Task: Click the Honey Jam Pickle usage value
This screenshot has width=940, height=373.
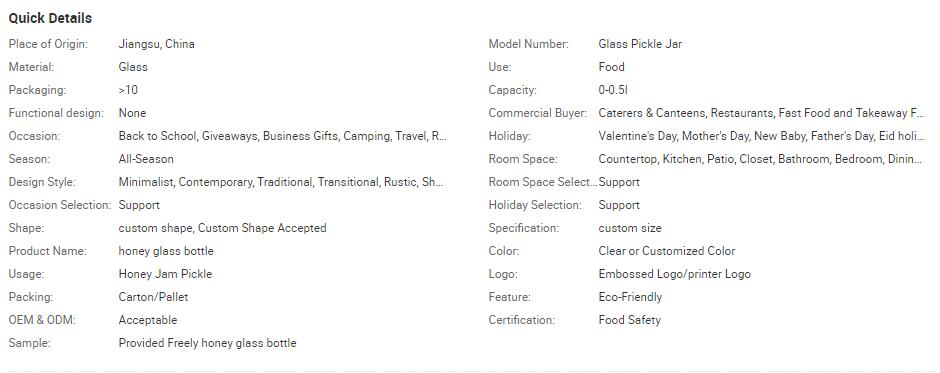Action: 165,274
